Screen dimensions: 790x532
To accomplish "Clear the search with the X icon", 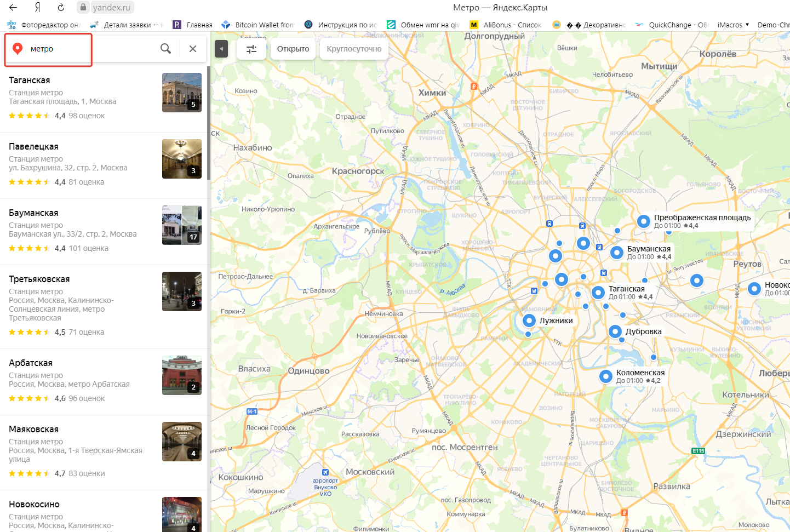I will 193,49.
